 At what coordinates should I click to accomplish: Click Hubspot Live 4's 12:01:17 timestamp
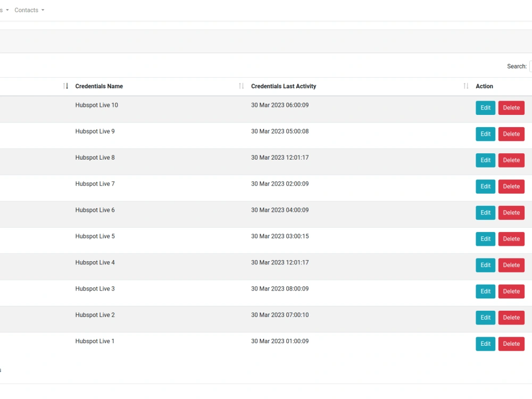point(280,263)
